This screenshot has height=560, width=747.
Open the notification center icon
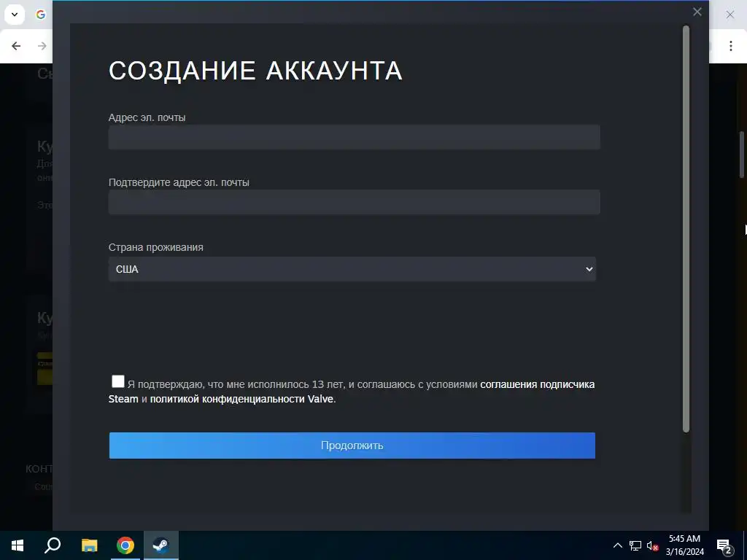[724, 546]
